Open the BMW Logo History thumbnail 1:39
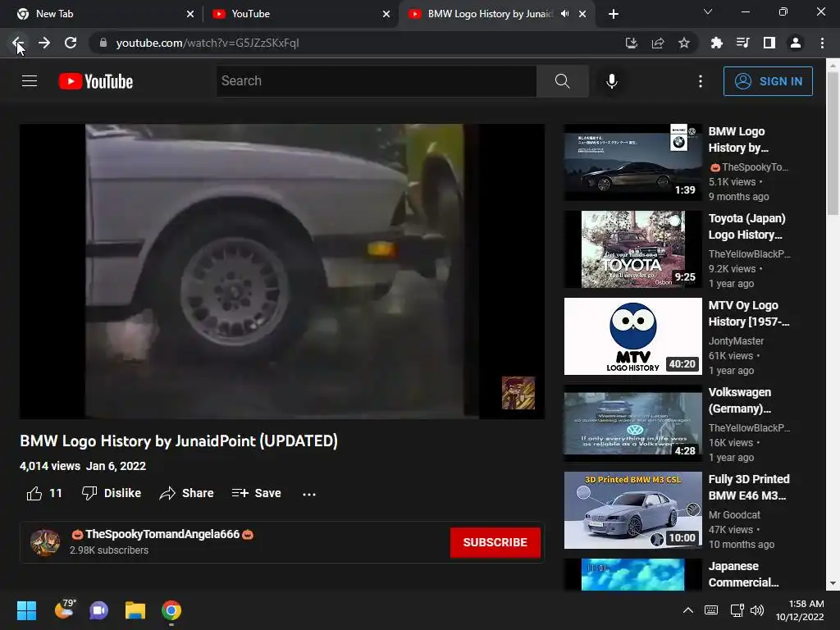840x630 pixels. click(x=632, y=162)
